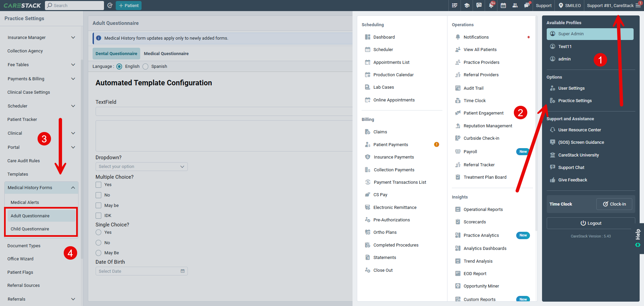Open Medical Alerts in sidebar

25,202
